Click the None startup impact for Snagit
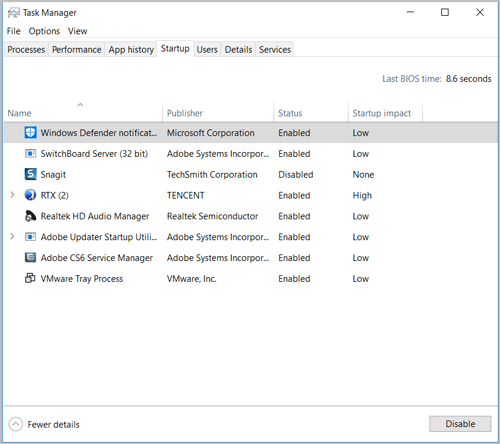This screenshot has height=444, width=500. (363, 174)
